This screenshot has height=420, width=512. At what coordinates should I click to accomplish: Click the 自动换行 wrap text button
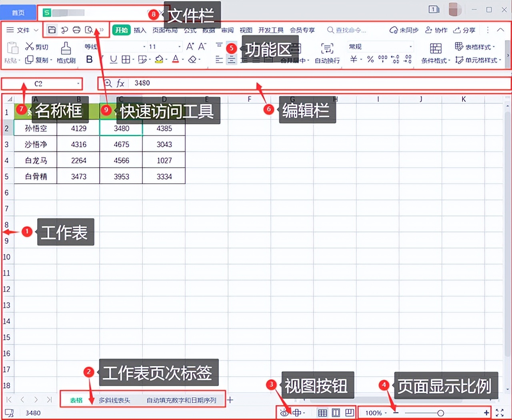click(328, 53)
